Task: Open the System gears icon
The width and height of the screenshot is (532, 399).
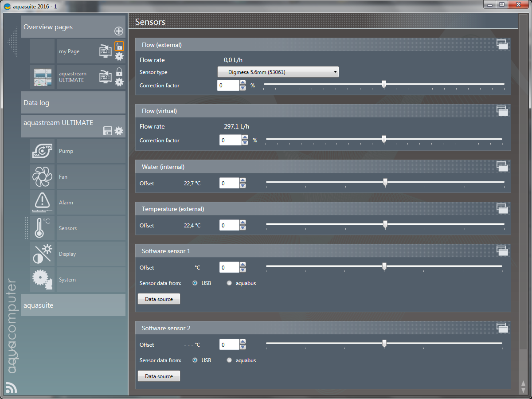Action: pyautogui.click(x=43, y=280)
